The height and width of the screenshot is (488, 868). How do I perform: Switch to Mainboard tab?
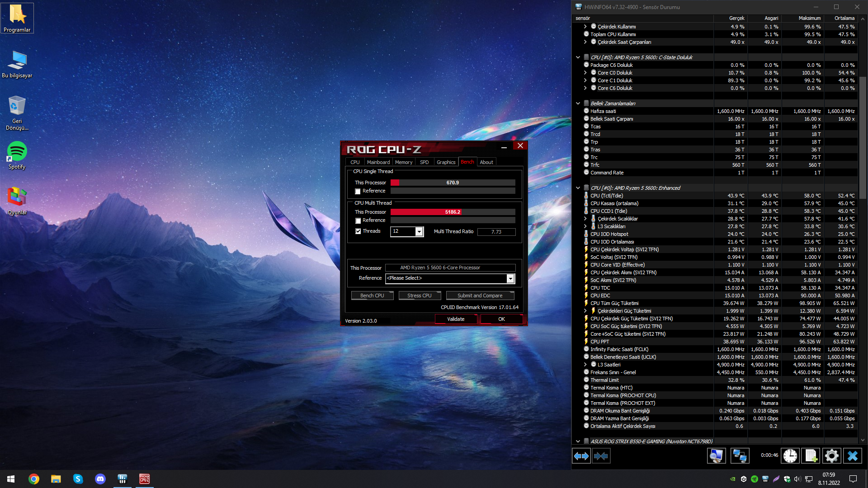tap(378, 162)
